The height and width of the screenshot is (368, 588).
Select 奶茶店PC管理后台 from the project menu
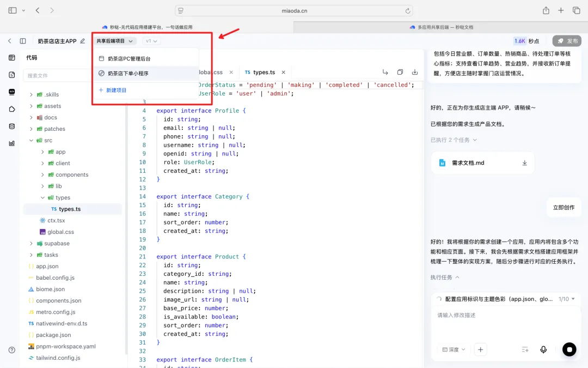[x=145, y=58]
